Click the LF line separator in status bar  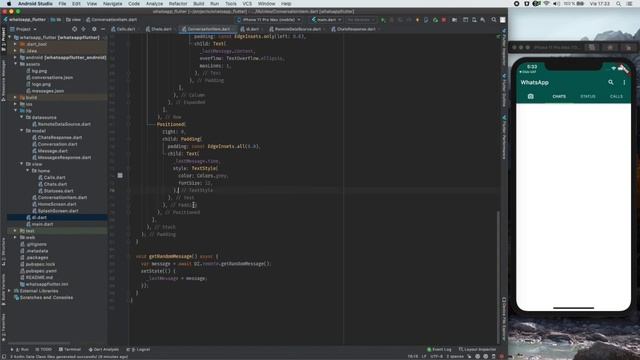tap(424, 356)
